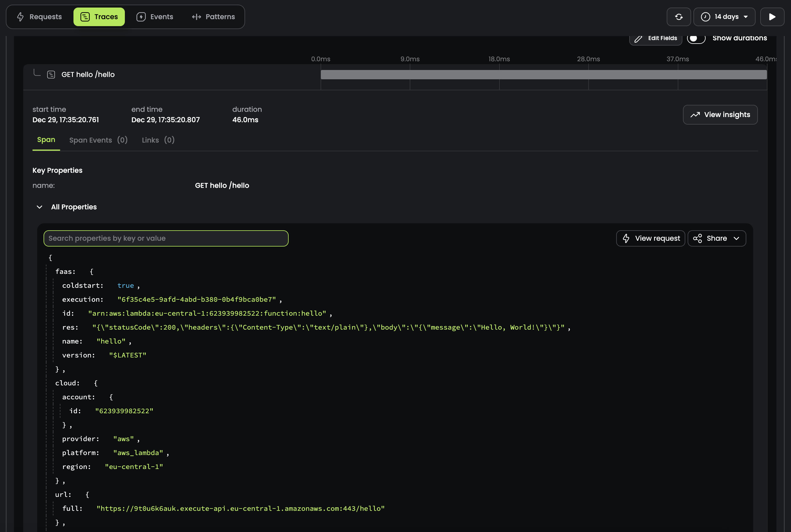Toggle the Show durations switch
This screenshot has height=532, width=791.
click(x=696, y=38)
